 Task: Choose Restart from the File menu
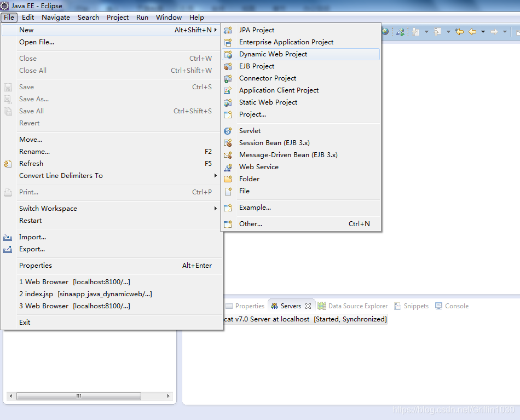click(x=111, y=221)
